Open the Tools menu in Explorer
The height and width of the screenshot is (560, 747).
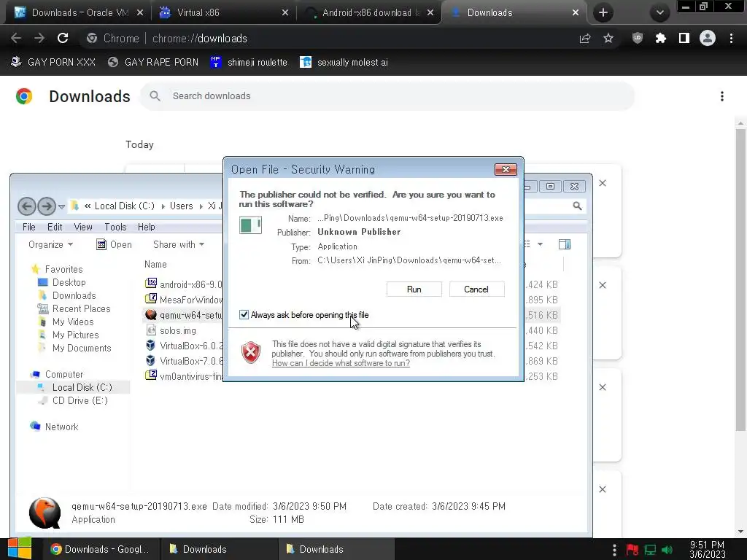[x=115, y=227]
